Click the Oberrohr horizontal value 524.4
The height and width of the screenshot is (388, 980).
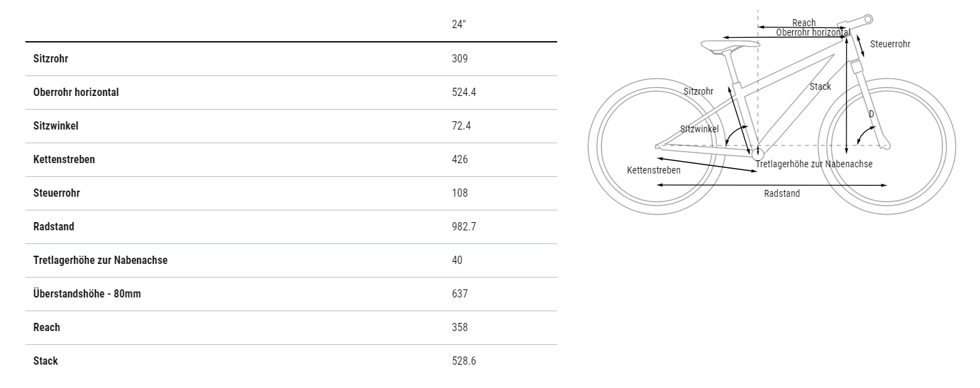coord(463,93)
